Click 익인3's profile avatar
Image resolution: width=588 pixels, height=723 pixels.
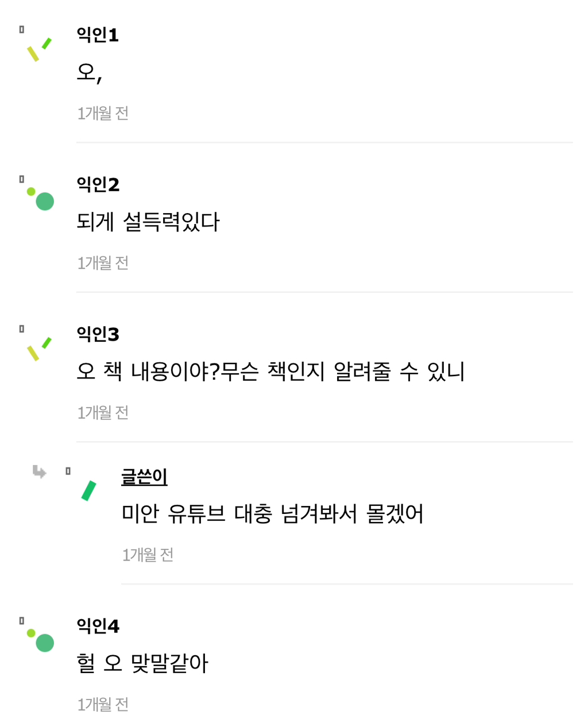pyautogui.click(x=39, y=349)
